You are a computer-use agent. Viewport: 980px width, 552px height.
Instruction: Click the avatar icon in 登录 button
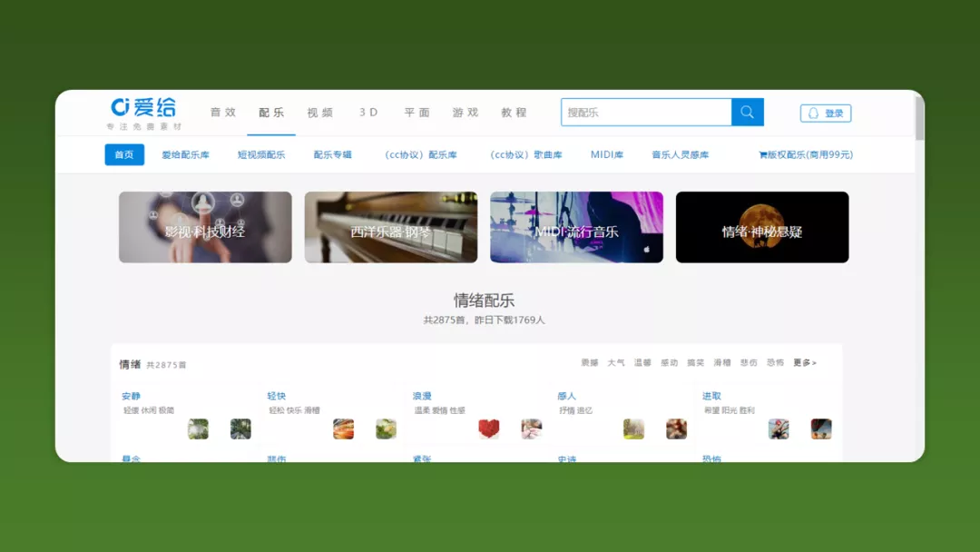[813, 113]
